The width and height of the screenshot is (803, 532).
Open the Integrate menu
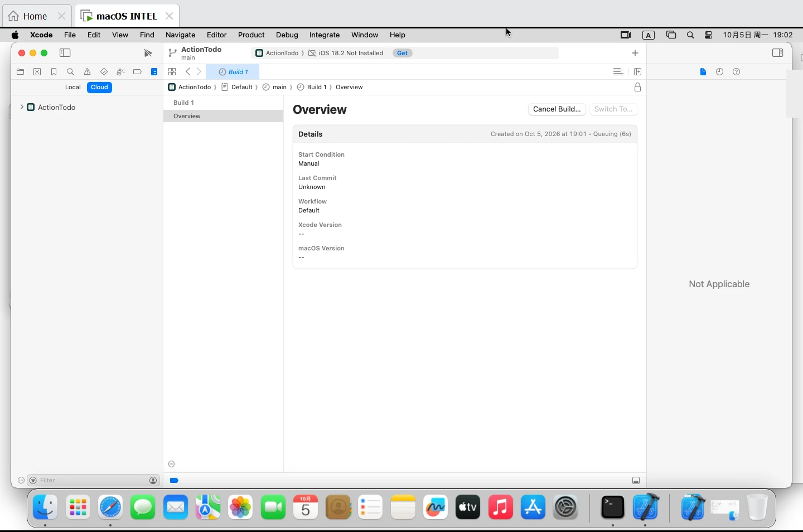click(325, 35)
